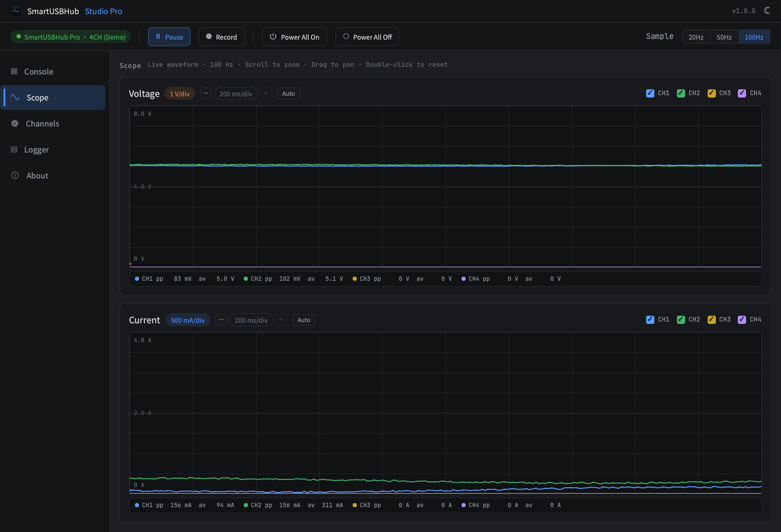Click the Voltage waveform chart area

[x=445, y=186]
